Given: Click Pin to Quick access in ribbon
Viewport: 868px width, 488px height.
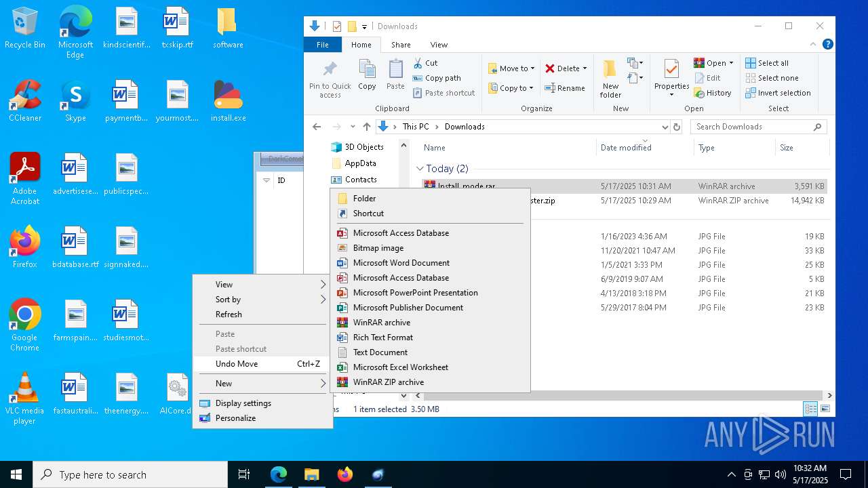Looking at the screenshot, I should (x=330, y=79).
